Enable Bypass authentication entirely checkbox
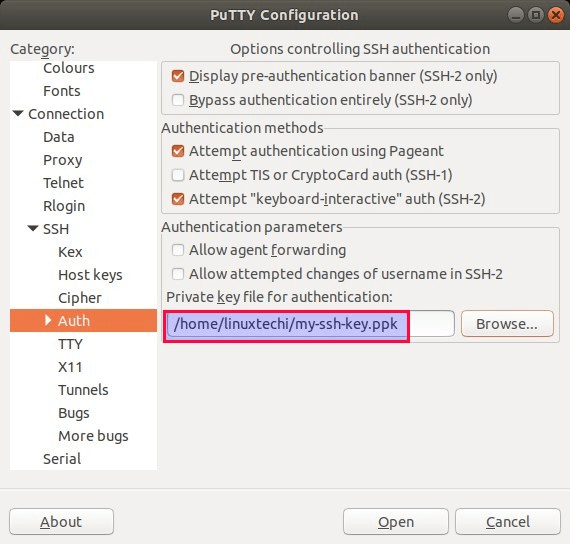Screen dimensions: 570x544 [178, 100]
